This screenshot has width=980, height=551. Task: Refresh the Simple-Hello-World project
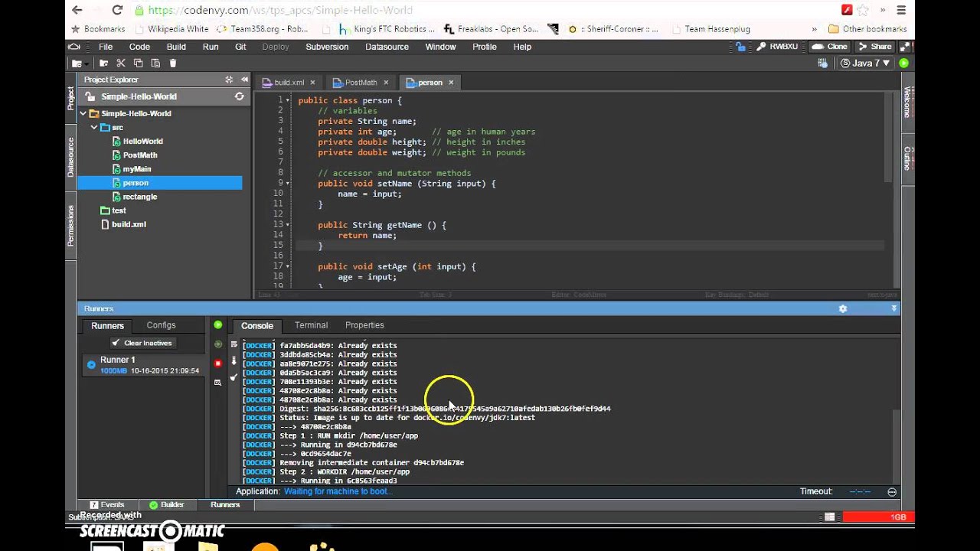point(239,96)
